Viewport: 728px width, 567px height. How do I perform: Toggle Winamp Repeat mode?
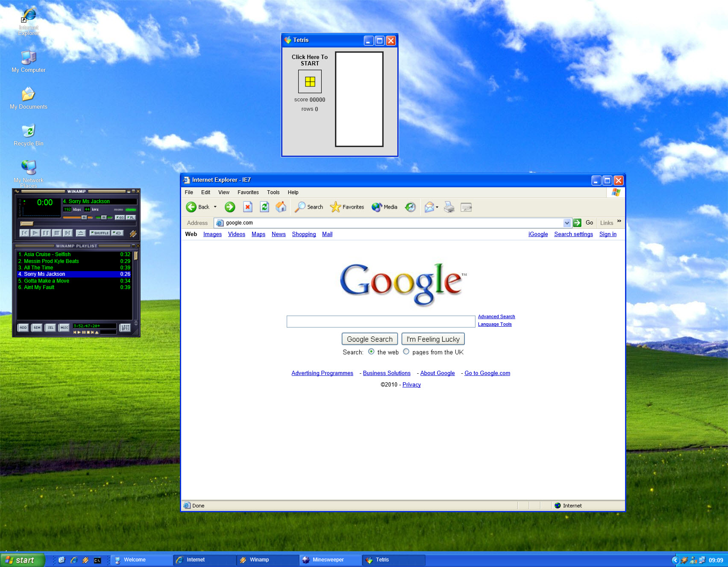click(117, 233)
